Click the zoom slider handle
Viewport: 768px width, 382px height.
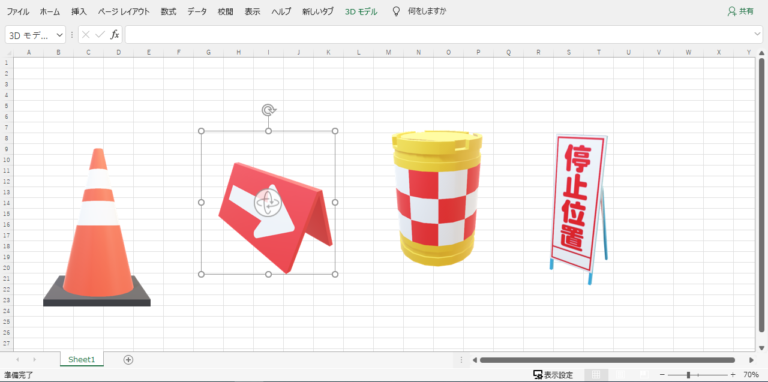click(688, 375)
